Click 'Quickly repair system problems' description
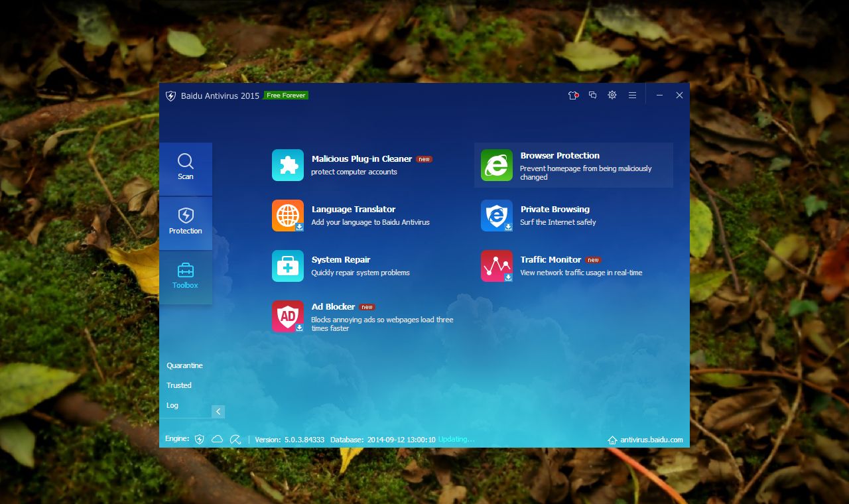Viewport: 849px width, 504px height. (x=360, y=273)
